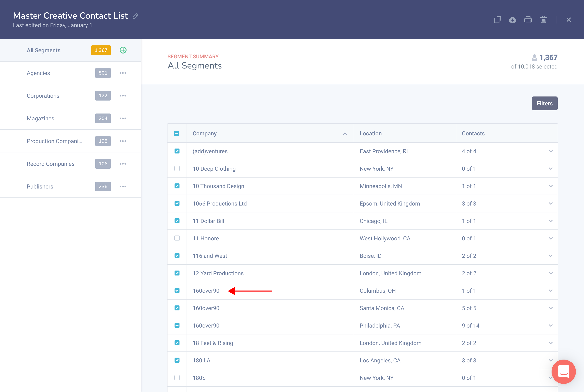Sort by Company column arrow
Image resolution: width=584 pixels, height=392 pixels.
(x=345, y=134)
